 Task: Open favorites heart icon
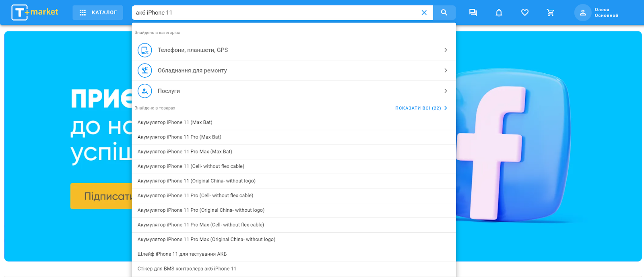[524, 12]
